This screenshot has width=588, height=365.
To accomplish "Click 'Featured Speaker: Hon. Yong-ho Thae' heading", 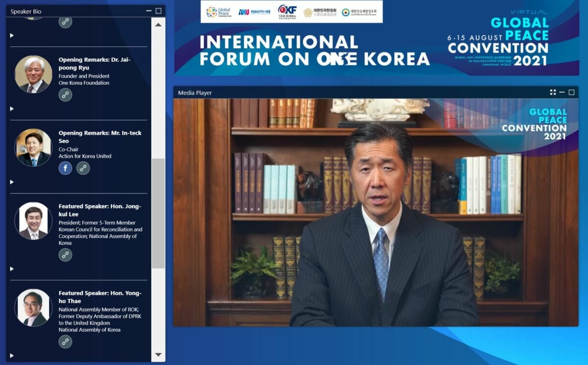I will (x=100, y=297).
